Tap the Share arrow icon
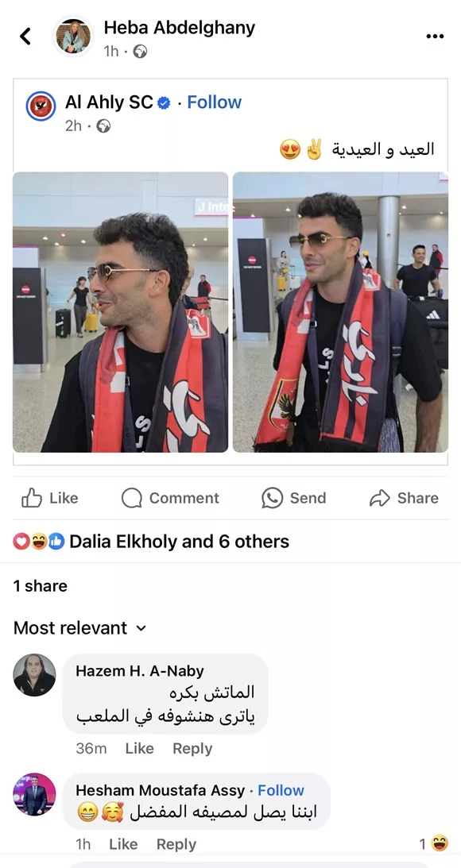 pyautogui.click(x=380, y=498)
